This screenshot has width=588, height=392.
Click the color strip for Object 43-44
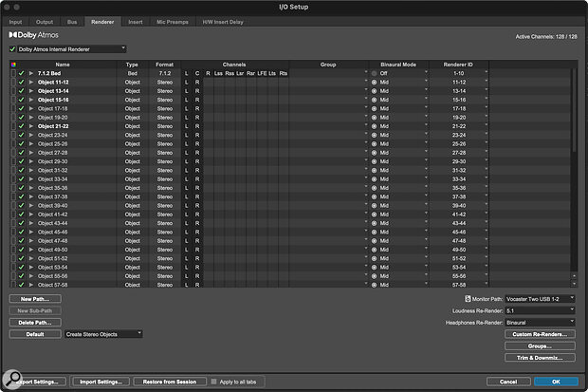pos(13,223)
